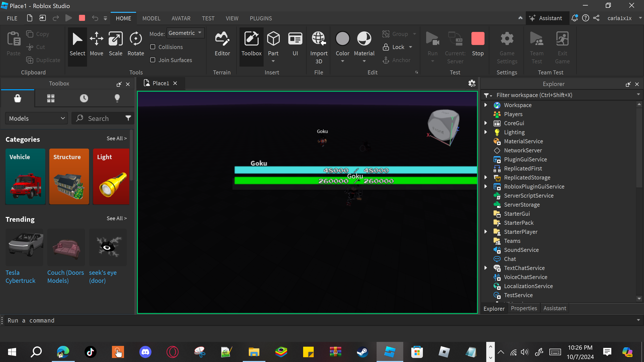Image resolution: width=644 pixels, height=362 pixels.
Task: Open the Models category dropdown
Action: (x=36, y=118)
